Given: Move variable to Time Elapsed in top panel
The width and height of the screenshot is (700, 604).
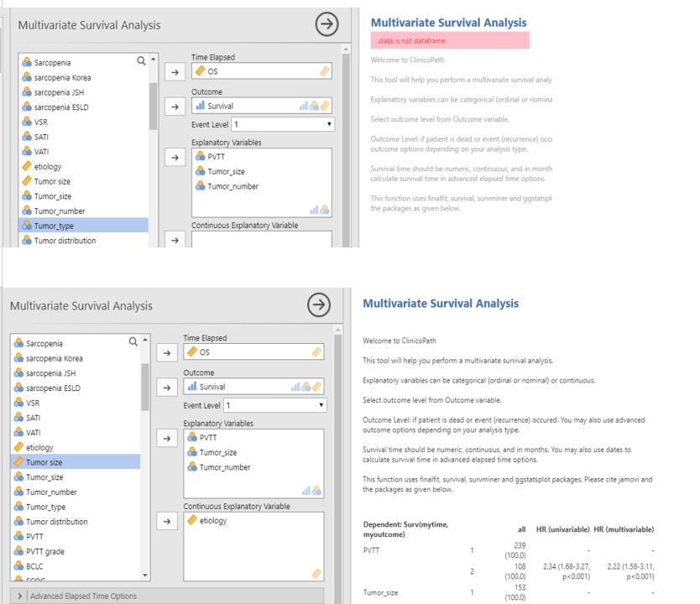Looking at the screenshot, I should [x=175, y=72].
